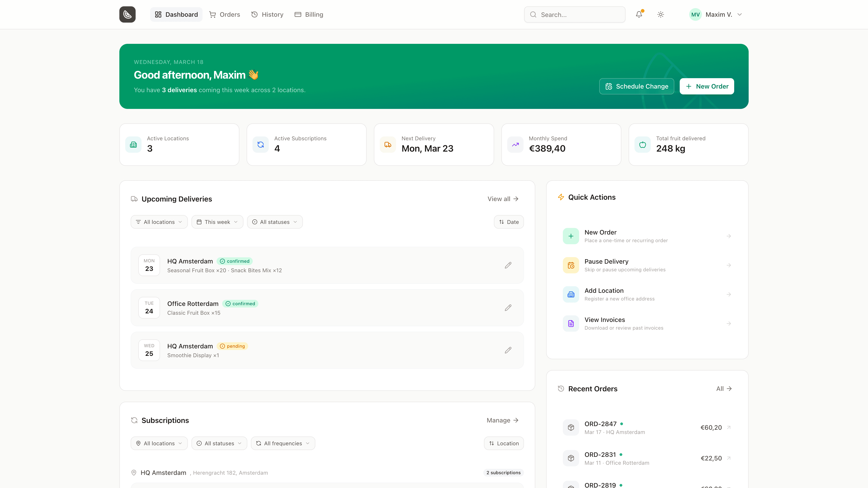Open the Orders tab

(x=224, y=14)
